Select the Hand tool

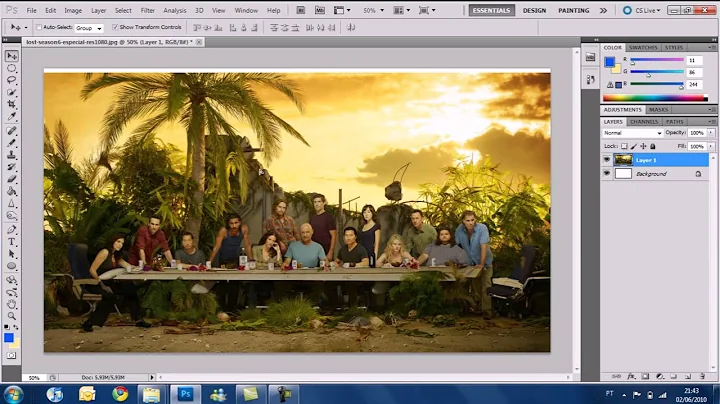pos(12,304)
